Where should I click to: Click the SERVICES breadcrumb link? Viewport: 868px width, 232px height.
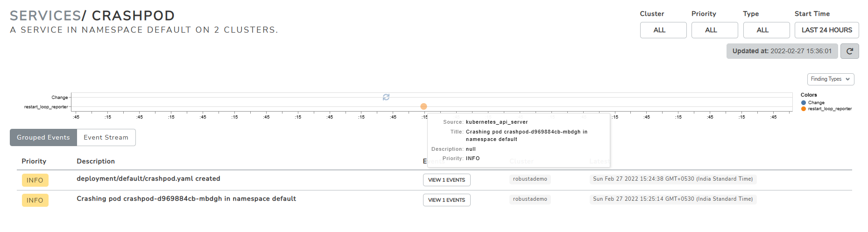45,15
